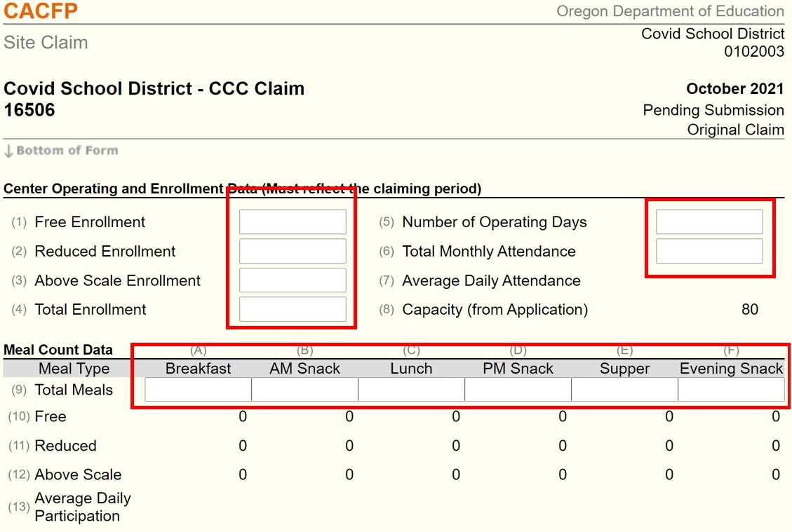This screenshot has width=792, height=532.
Task: Select the Capacity value of 80
Action: pyautogui.click(x=749, y=308)
